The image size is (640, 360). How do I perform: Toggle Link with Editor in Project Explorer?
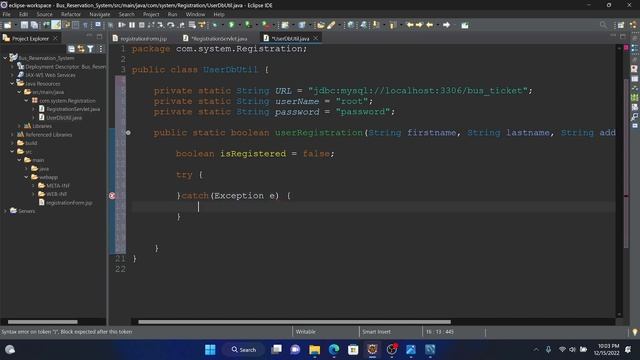pyautogui.click(x=81, y=49)
